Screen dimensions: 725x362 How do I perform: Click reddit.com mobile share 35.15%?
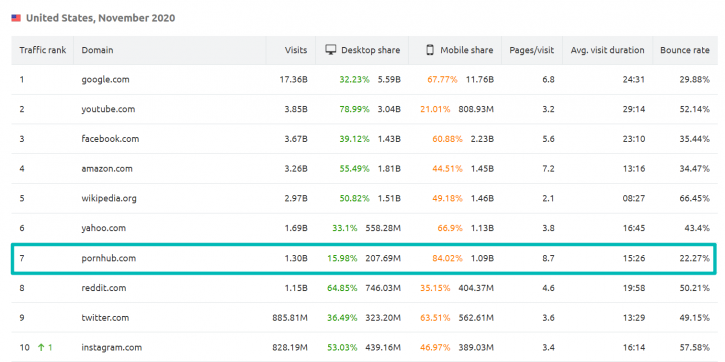click(x=435, y=288)
